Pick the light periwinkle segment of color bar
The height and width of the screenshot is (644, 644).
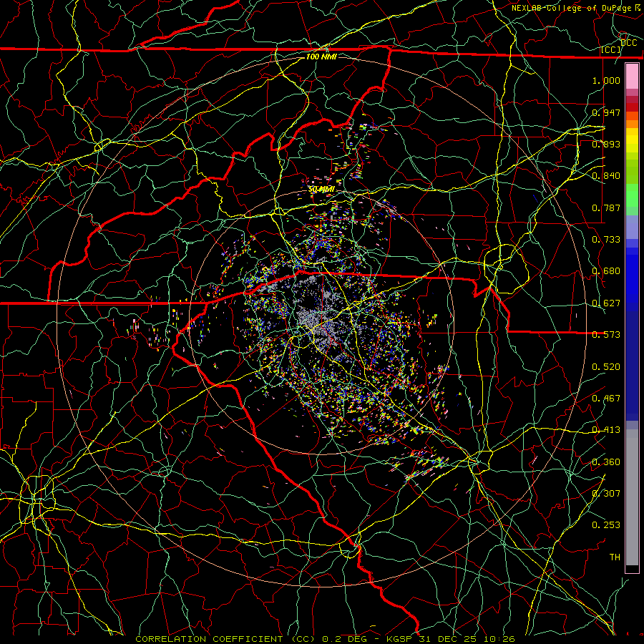632,227
